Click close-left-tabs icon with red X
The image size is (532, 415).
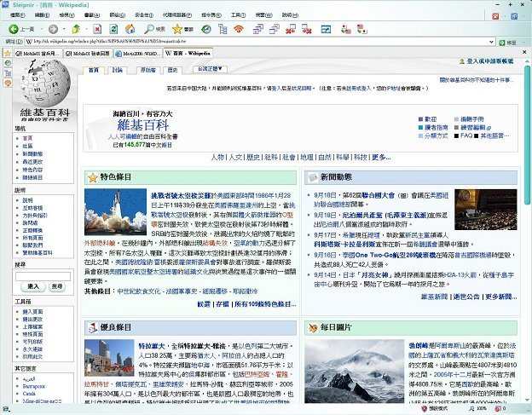click(291, 29)
